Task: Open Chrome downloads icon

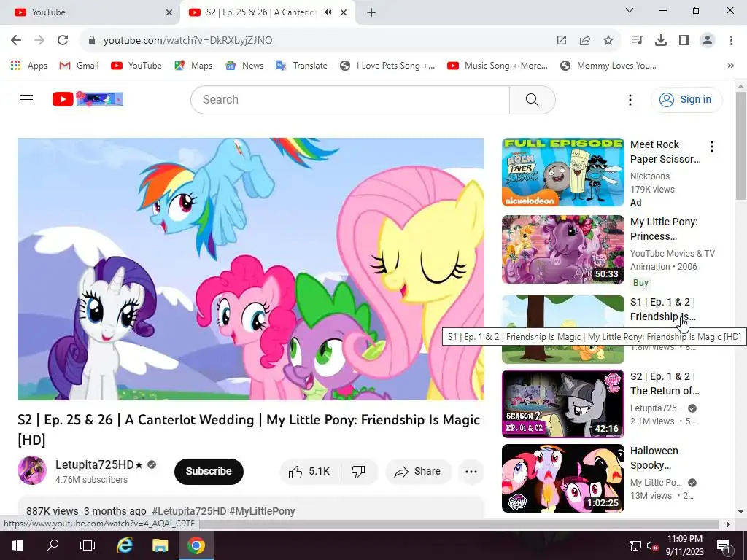Action: (661, 41)
